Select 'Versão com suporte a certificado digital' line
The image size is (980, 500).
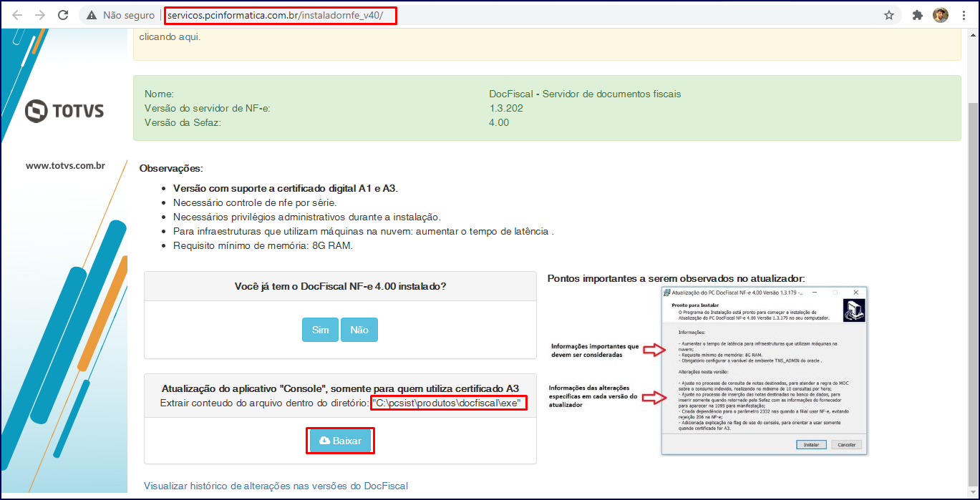[286, 188]
